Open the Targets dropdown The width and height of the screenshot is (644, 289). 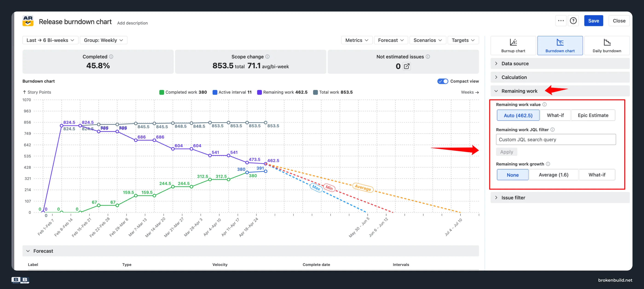pyautogui.click(x=463, y=40)
